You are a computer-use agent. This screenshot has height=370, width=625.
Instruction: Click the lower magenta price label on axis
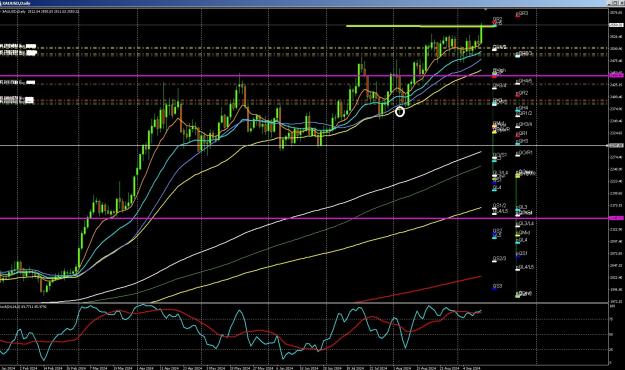[x=616, y=218]
